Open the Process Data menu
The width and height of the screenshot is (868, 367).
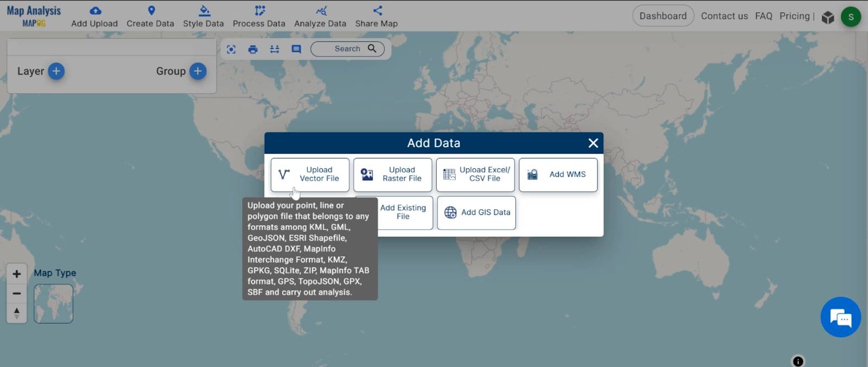coord(259,16)
